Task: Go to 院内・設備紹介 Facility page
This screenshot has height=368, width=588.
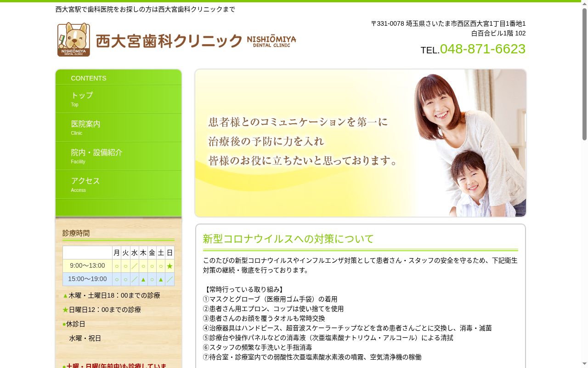Action: 119,156
